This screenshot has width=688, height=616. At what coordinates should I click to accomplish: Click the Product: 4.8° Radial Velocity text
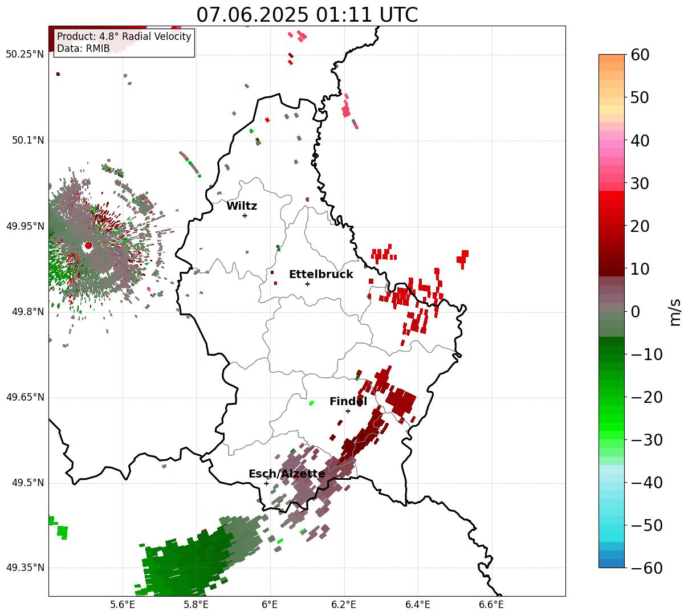pyautogui.click(x=124, y=36)
